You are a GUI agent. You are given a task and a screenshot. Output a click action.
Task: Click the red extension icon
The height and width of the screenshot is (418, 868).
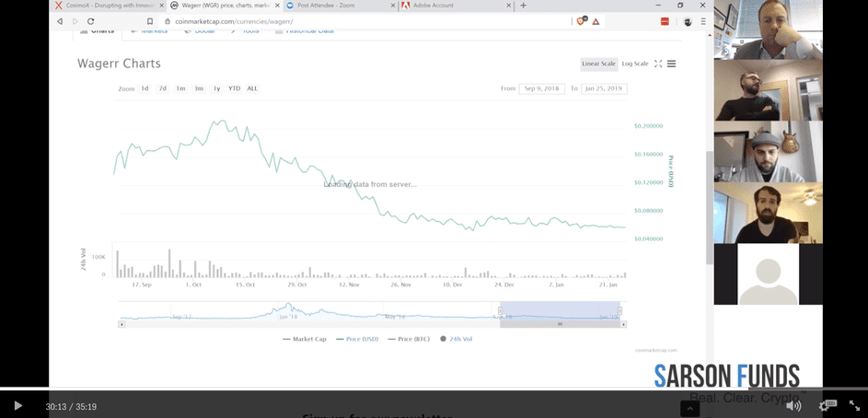665,21
